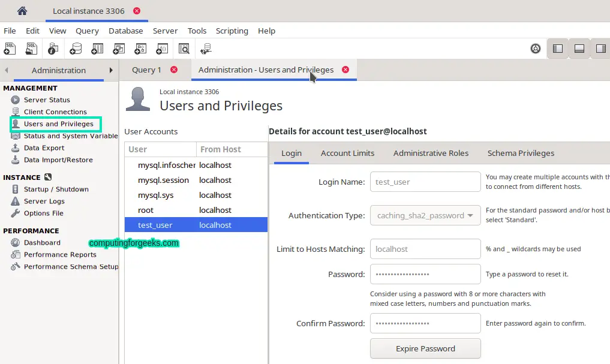Click the Login Name field
Image resolution: width=610 pixels, height=364 pixels.
tap(425, 182)
